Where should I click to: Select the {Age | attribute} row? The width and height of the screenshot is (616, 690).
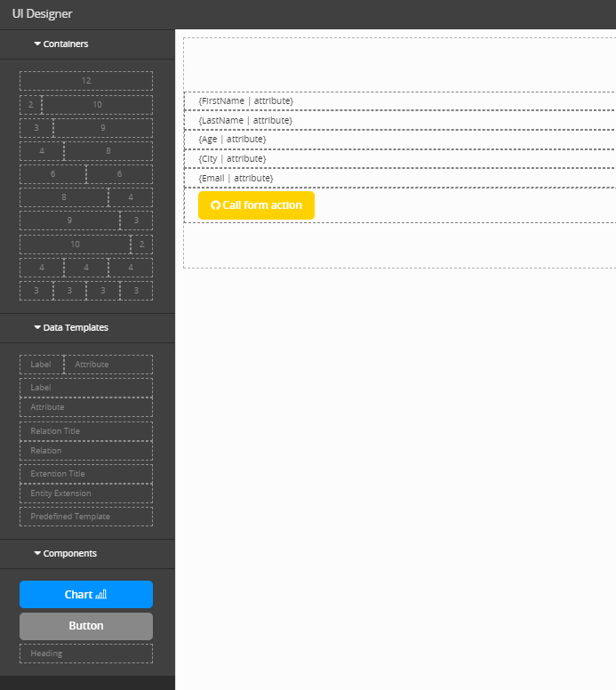click(x=400, y=140)
